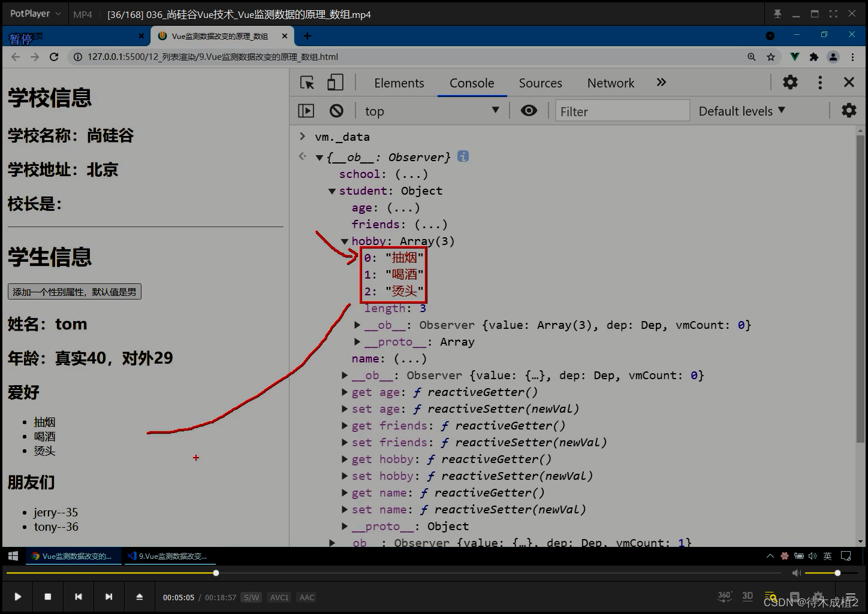Reload the browser page
The image size is (868, 614).
tap(54, 57)
